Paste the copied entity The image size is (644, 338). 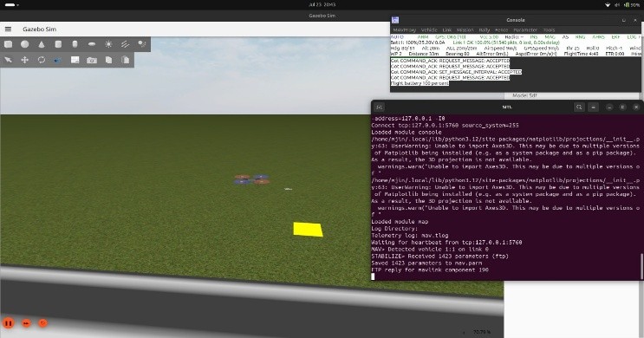click(126, 60)
